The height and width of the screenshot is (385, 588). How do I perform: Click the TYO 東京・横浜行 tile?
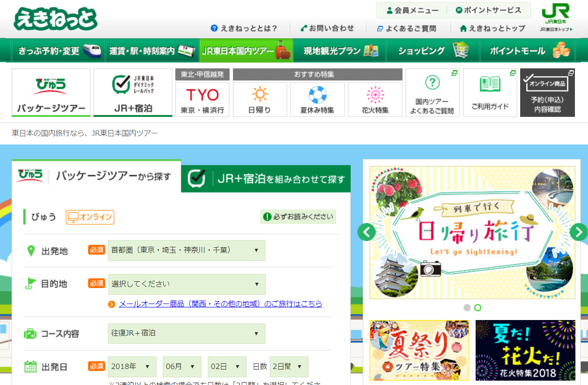[x=202, y=99]
